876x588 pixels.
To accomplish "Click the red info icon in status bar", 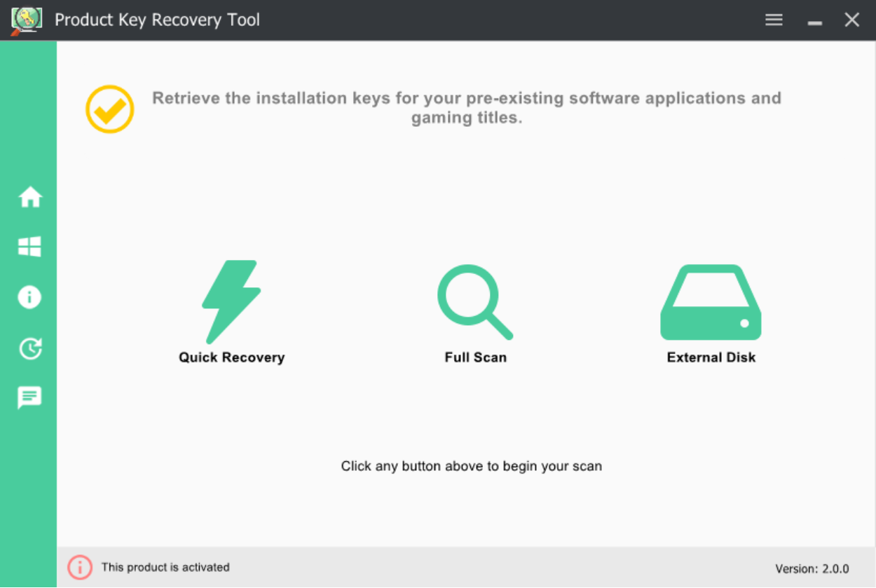I will [80, 567].
